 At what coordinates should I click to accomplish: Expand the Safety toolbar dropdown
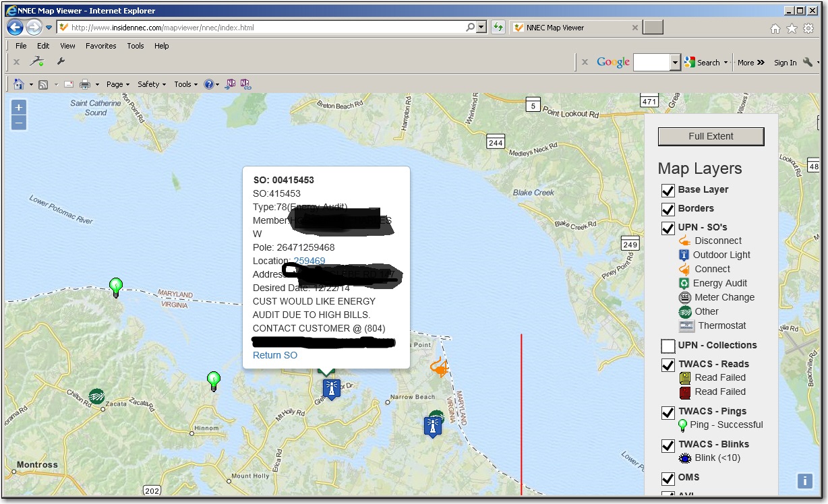pos(152,84)
